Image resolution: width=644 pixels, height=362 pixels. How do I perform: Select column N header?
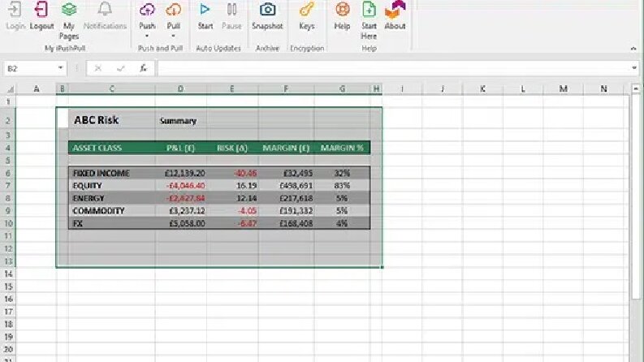[x=603, y=88]
